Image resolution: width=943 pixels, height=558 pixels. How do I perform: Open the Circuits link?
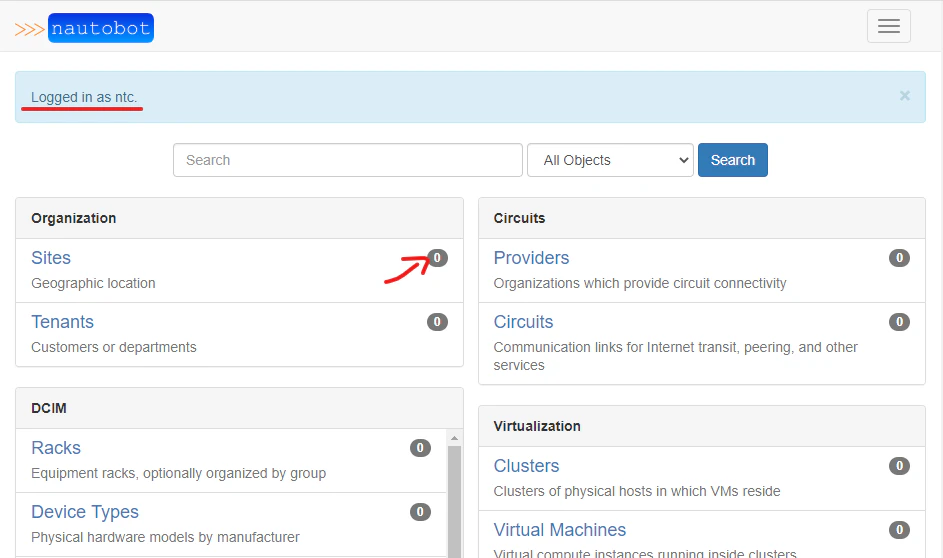point(523,322)
